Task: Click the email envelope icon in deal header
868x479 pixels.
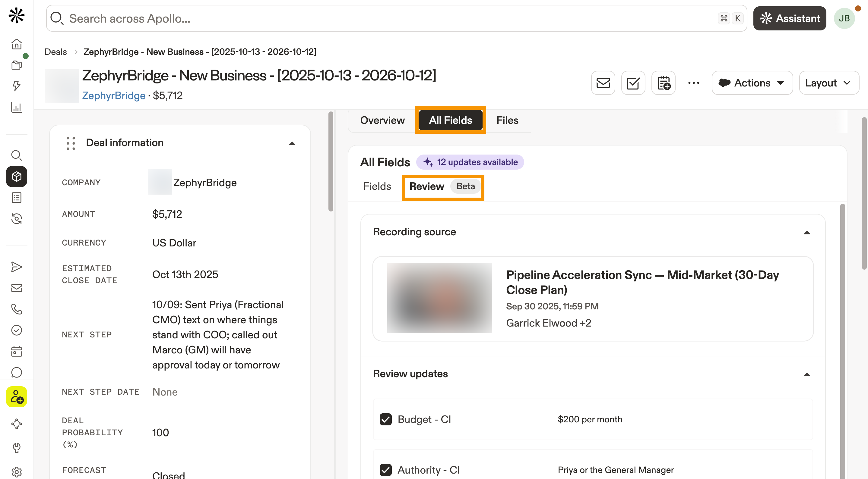Action: click(x=603, y=83)
